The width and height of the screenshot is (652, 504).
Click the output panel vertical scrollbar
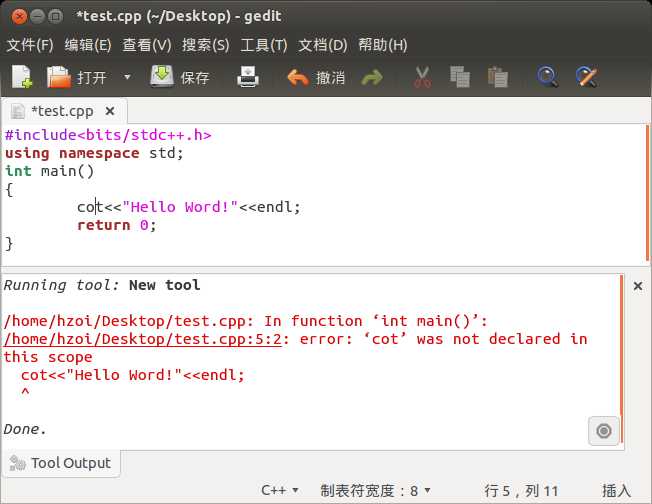[x=622, y=359]
